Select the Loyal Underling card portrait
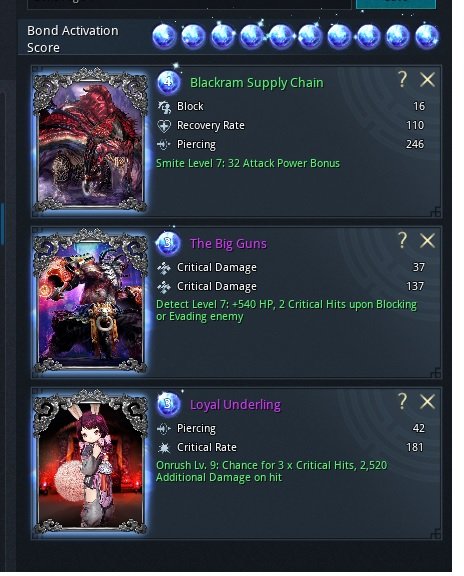The image size is (464, 576). (x=90, y=462)
